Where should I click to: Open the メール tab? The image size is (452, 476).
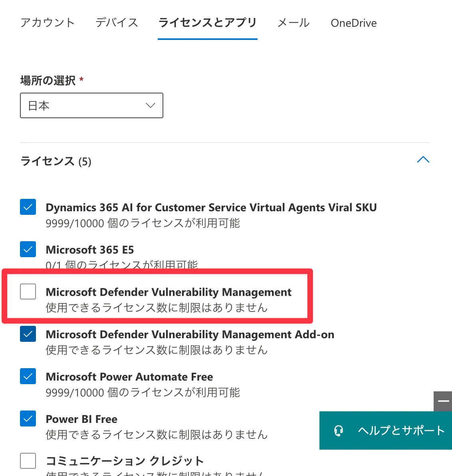click(x=293, y=23)
